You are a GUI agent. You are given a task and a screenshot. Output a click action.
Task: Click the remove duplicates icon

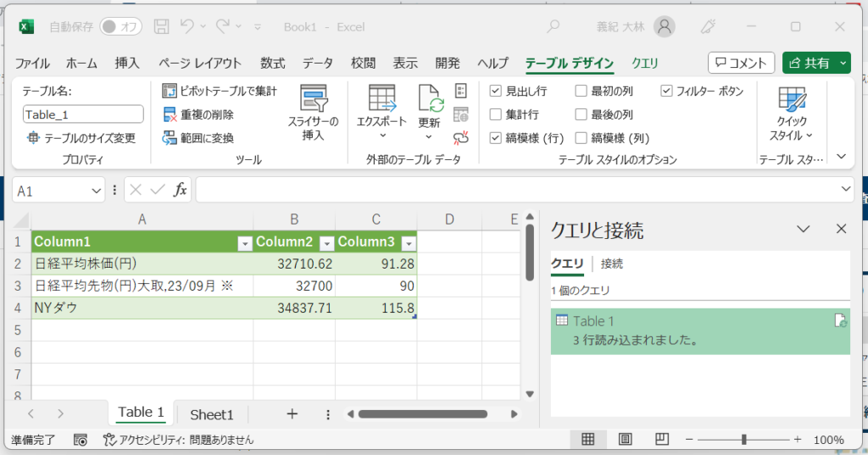170,114
